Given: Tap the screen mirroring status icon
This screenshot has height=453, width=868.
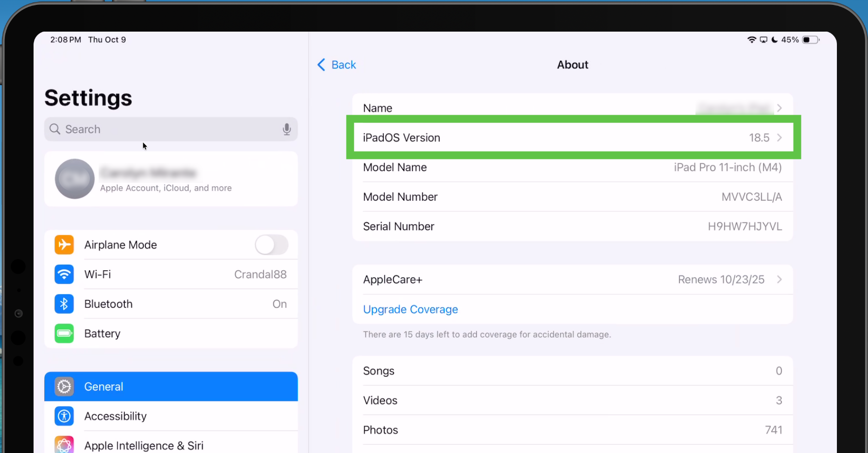Looking at the screenshot, I should [764, 40].
